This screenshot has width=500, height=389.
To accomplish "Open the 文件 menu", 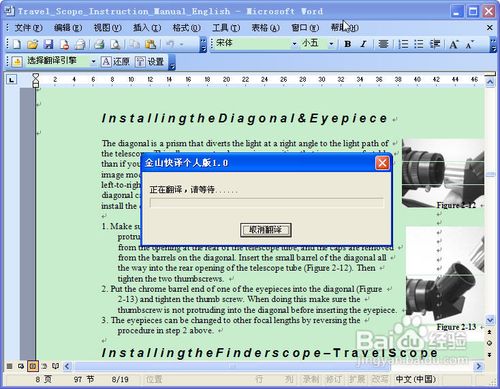I will [x=28, y=28].
